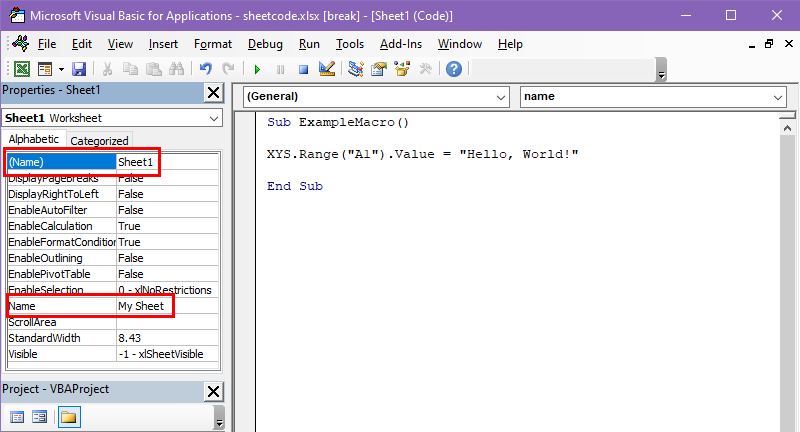Viewport: 800px width, 432px height.
Task: Save the workbook with the floppy icon
Action: point(79,69)
